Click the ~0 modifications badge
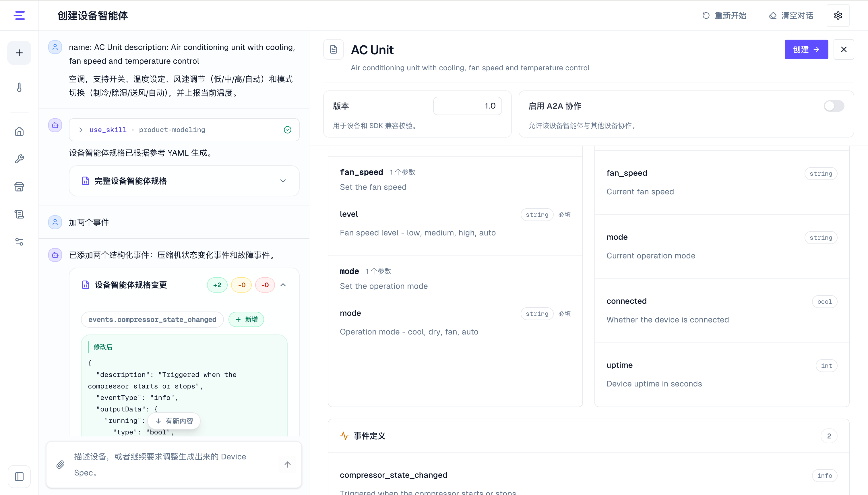 [241, 285]
